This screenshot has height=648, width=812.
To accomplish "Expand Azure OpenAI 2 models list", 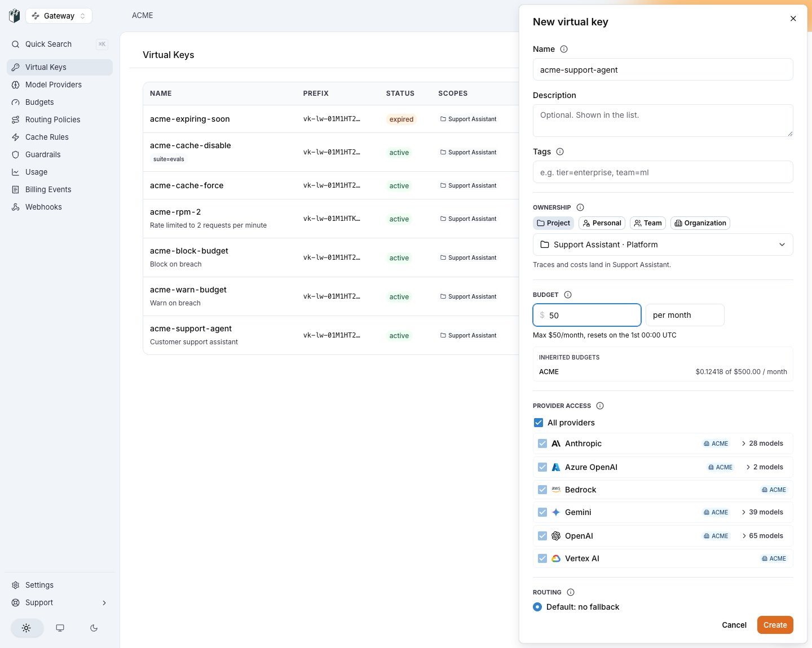I will pos(765,467).
